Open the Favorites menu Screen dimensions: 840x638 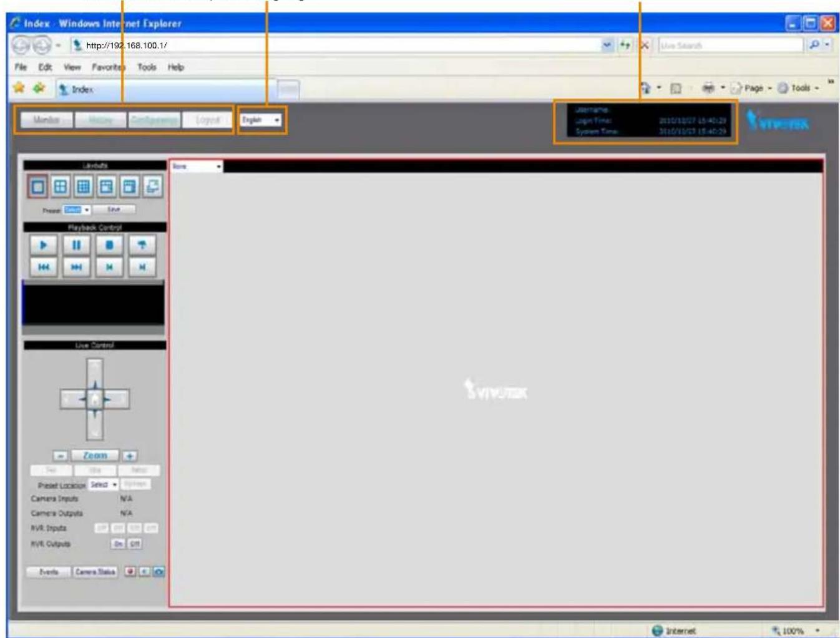(109, 67)
